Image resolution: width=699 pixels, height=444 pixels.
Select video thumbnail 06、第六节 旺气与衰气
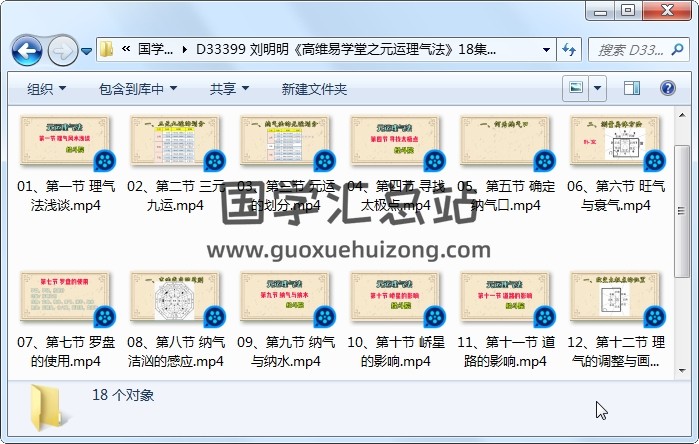tap(616, 141)
